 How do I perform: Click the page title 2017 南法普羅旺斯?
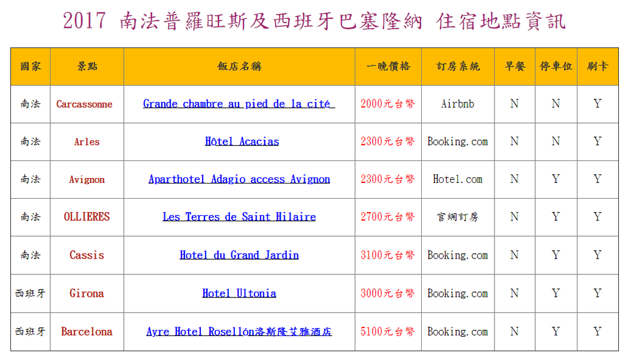pos(314,21)
